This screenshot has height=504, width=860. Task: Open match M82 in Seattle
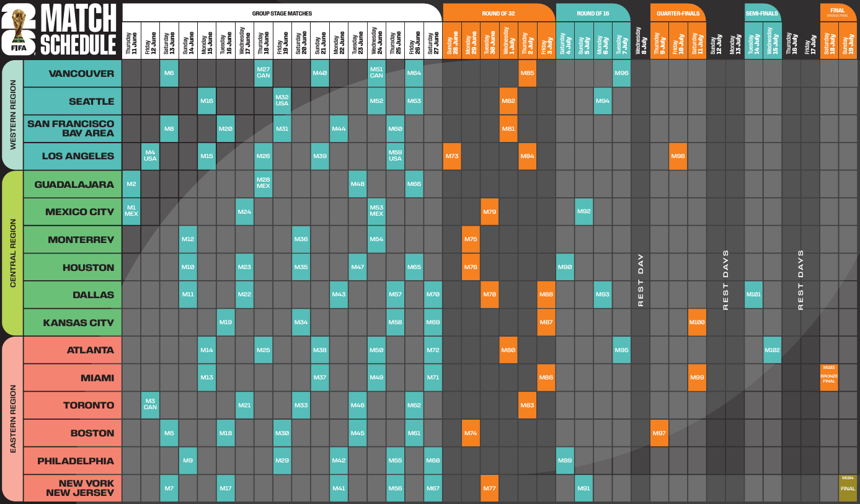click(508, 101)
